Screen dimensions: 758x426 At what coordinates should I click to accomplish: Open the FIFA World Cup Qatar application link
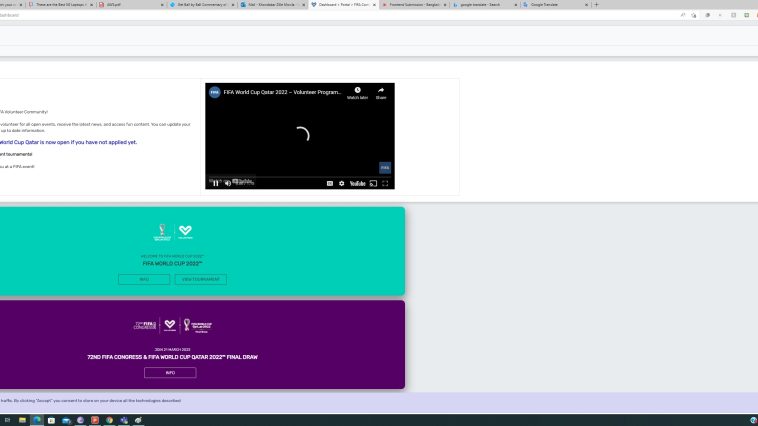coord(68,142)
